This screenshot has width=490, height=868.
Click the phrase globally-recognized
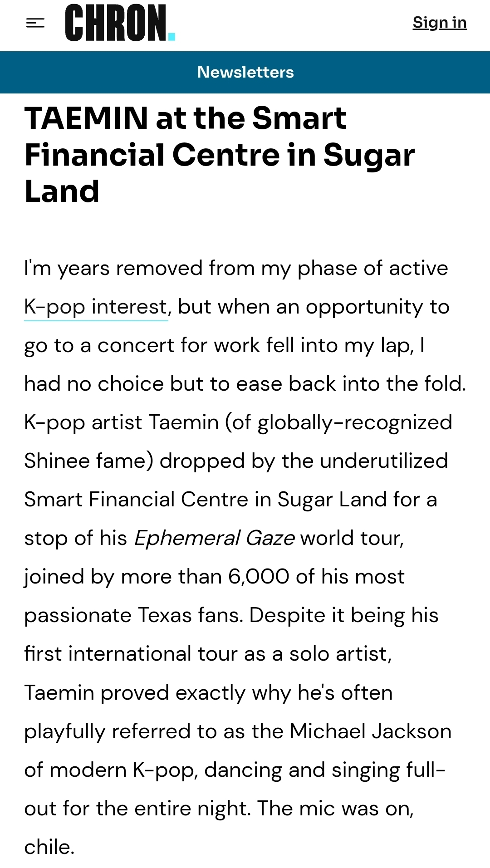[x=355, y=422]
